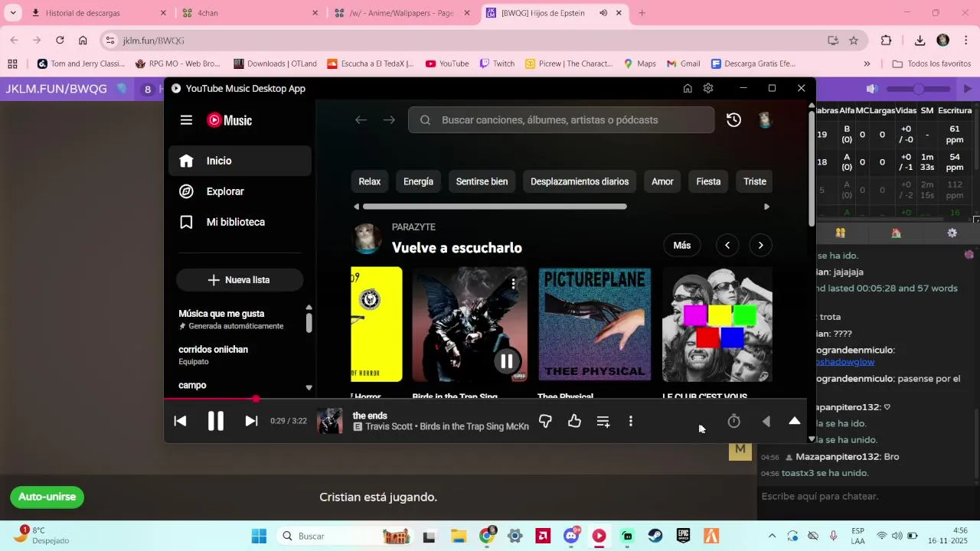Open Explorar in the sidebar
980x551 pixels.
pyautogui.click(x=240, y=191)
